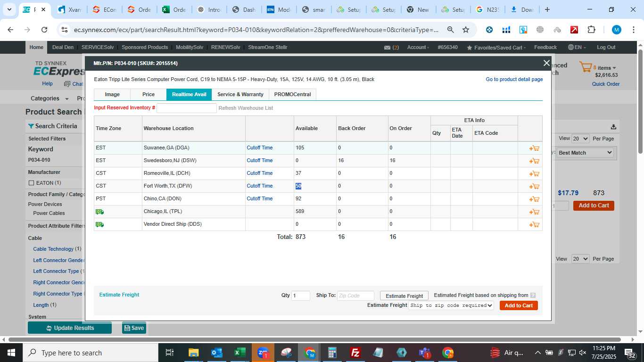The height and width of the screenshot is (362, 644).
Task: Switch to the Price tab
Action: [149, 95]
